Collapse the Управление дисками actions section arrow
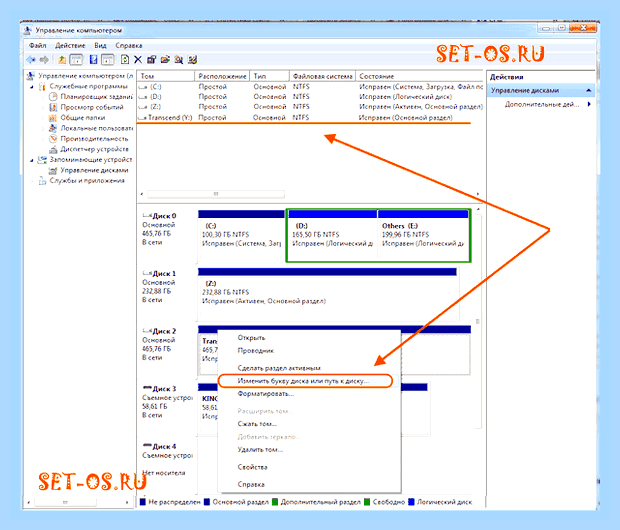620x530 pixels. (x=589, y=91)
